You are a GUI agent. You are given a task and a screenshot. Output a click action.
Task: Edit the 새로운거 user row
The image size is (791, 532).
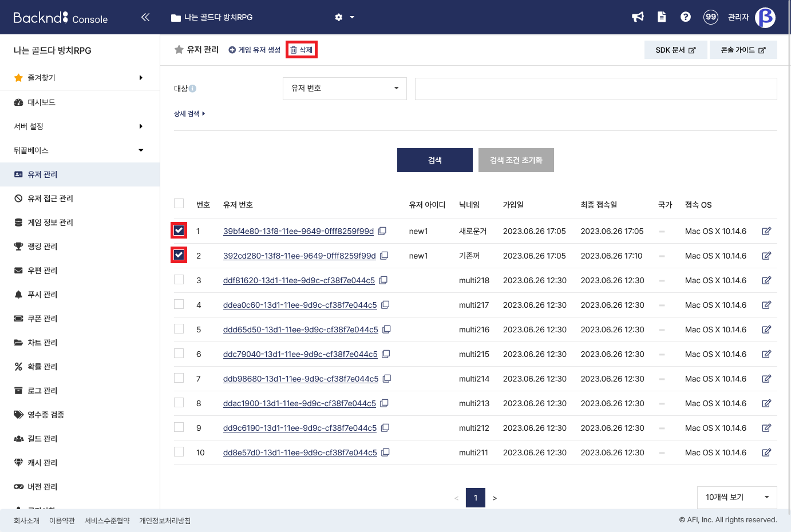(766, 231)
